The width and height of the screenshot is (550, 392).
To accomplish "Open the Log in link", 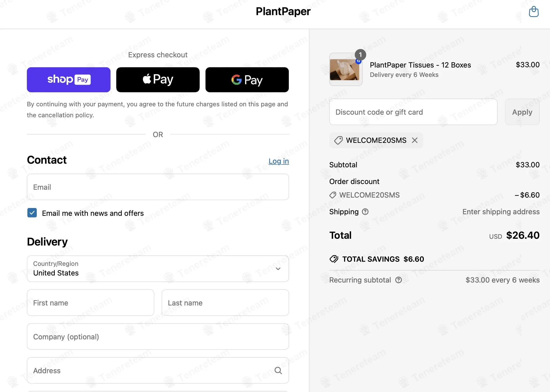I will (x=279, y=161).
